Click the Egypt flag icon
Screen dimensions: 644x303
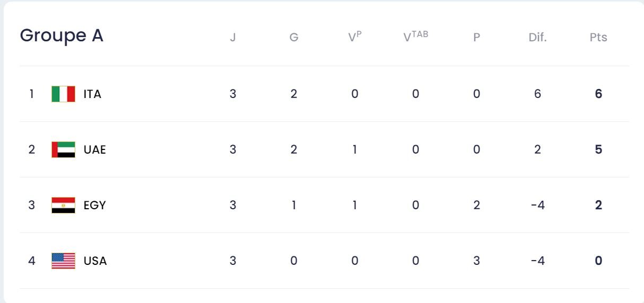(63, 206)
